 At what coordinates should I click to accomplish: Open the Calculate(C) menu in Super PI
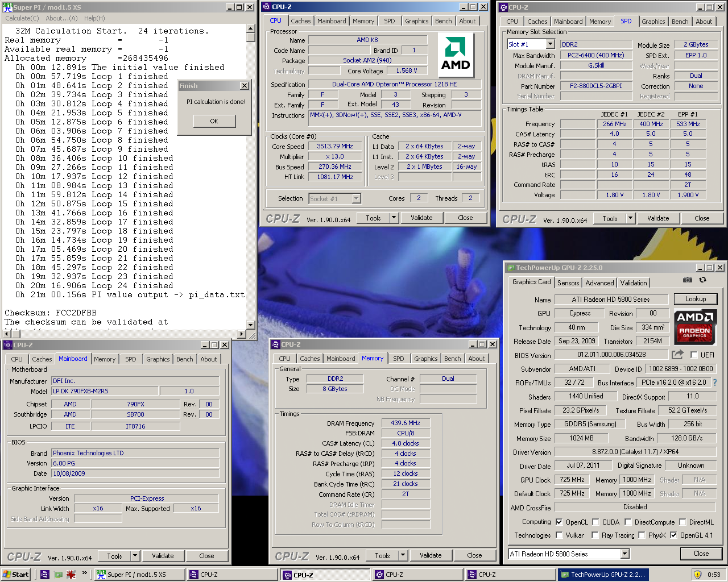click(22, 18)
